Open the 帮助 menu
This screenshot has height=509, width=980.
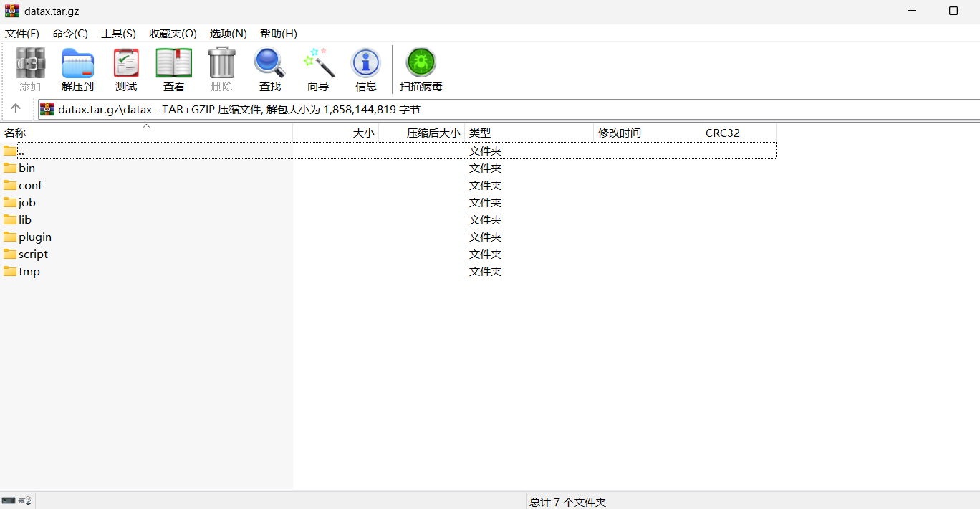(278, 33)
